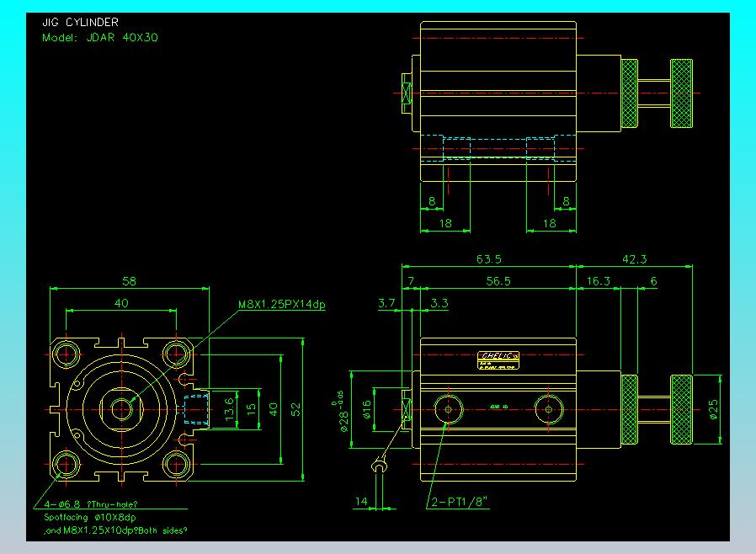Click the 'JIG CYLINDER' title text

tap(81, 22)
